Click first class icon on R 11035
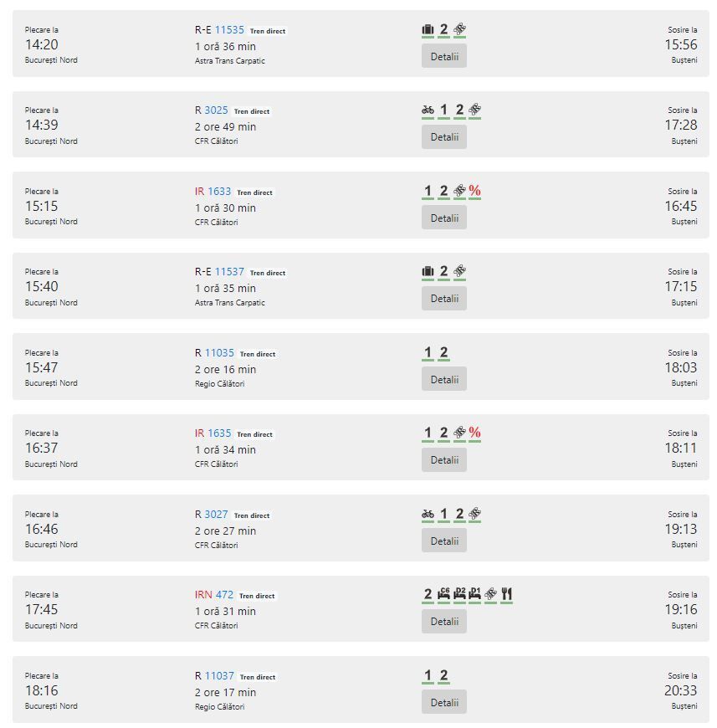Screen dimensions: 717x728 pyautogui.click(x=428, y=352)
